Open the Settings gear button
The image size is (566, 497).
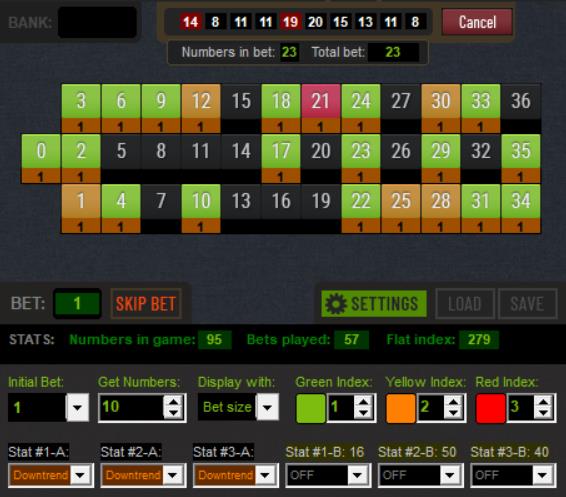coord(374,304)
